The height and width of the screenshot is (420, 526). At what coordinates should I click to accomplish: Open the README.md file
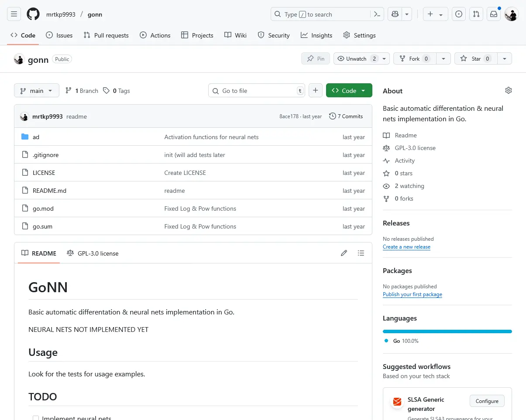pos(49,191)
